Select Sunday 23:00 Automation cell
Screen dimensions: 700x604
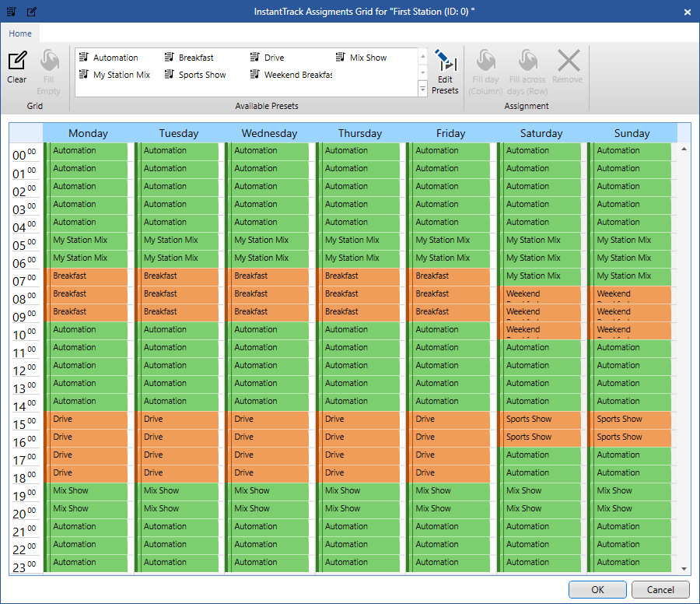click(x=629, y=564)
